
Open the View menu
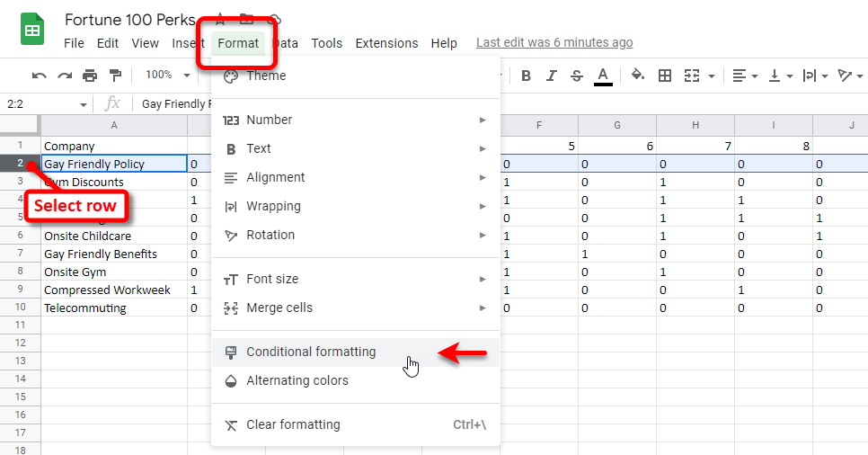[x=145, y=43]
